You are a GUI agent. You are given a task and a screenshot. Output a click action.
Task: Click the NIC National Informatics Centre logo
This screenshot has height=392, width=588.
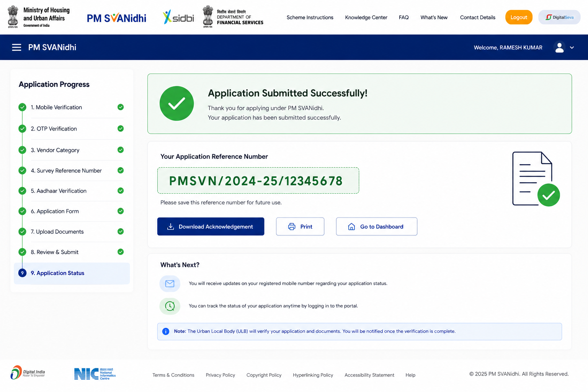(x=95, y=374)
